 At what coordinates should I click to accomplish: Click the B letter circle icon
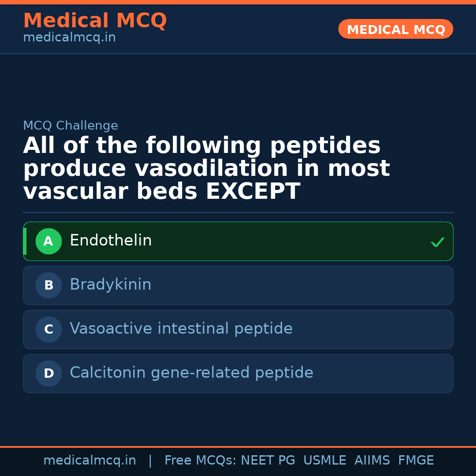pos(48,285)
